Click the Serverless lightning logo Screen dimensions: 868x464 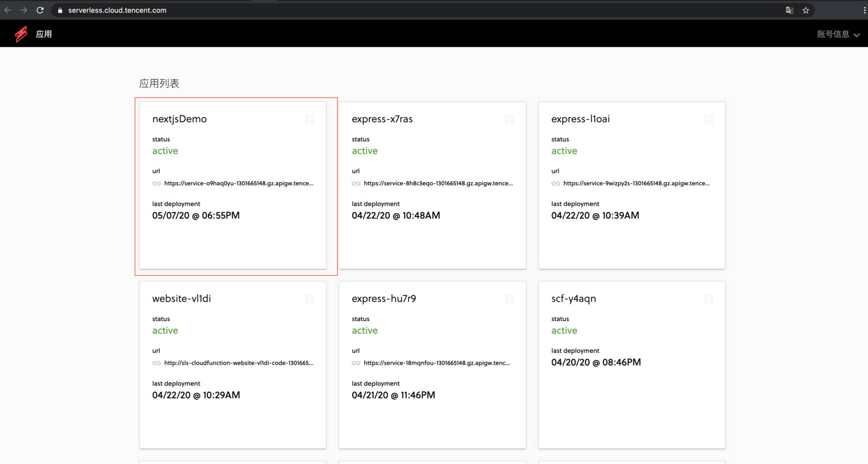(x=21, y=34)
